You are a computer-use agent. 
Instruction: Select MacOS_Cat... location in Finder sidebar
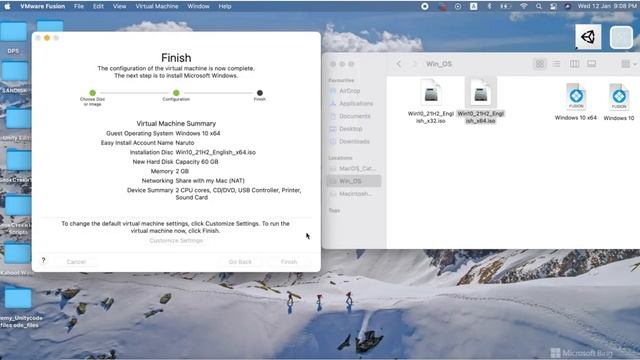[354, 168]
